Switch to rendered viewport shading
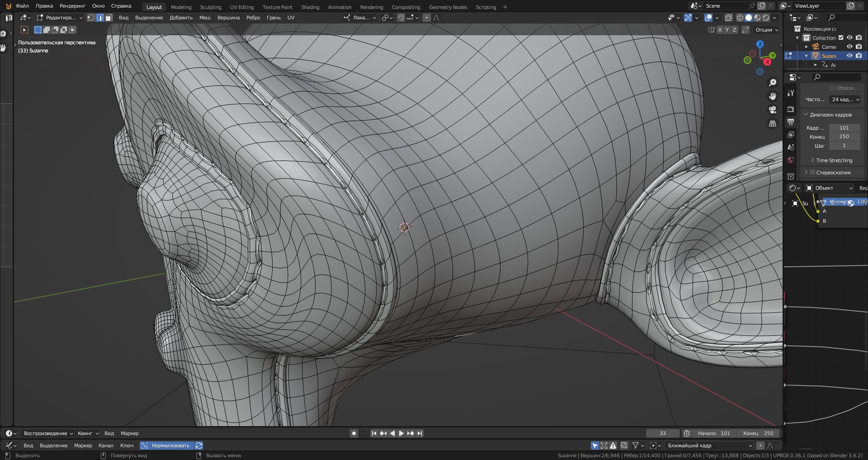 (766, 18)
